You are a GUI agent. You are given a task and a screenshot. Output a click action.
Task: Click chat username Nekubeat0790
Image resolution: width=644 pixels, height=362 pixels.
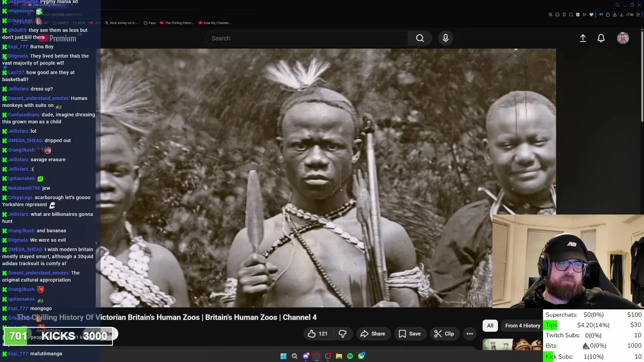pos(24,188)
